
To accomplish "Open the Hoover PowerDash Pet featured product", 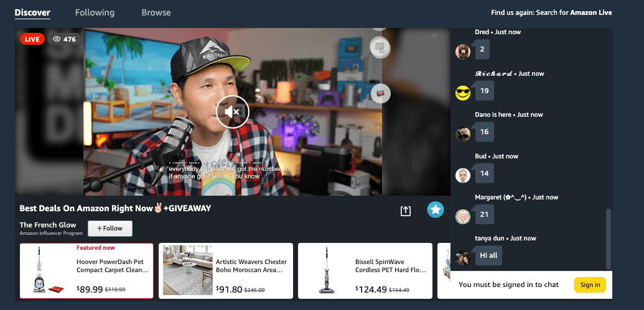I will tap(86, 271).
